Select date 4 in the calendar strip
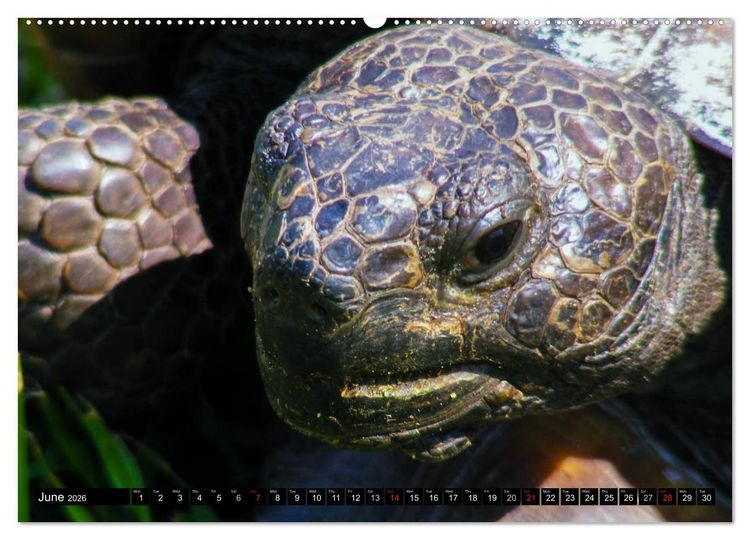750x540 pixels. tap(199, 496)
